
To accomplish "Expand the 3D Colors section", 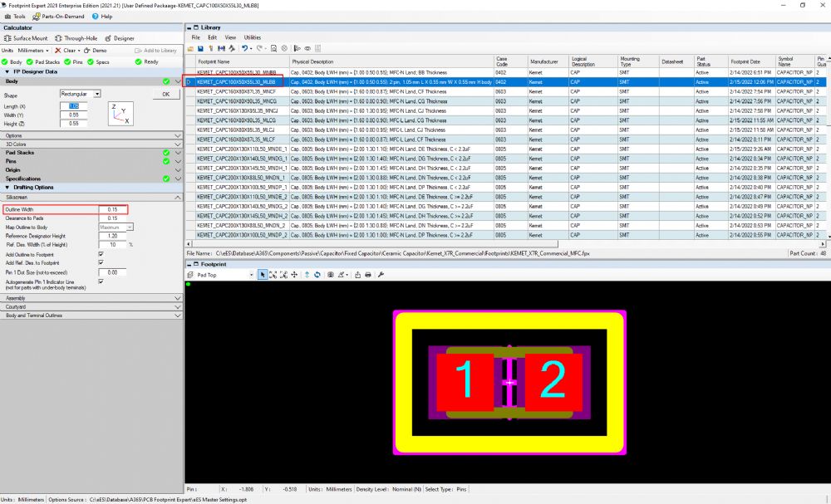I will (x=178, y=144).
